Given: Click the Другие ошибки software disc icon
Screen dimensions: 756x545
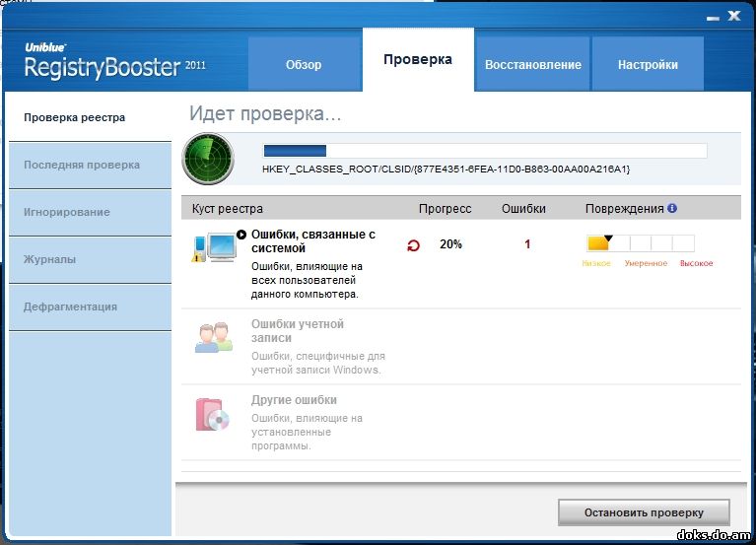Looking at the screenshot, I should coord(212,414).
